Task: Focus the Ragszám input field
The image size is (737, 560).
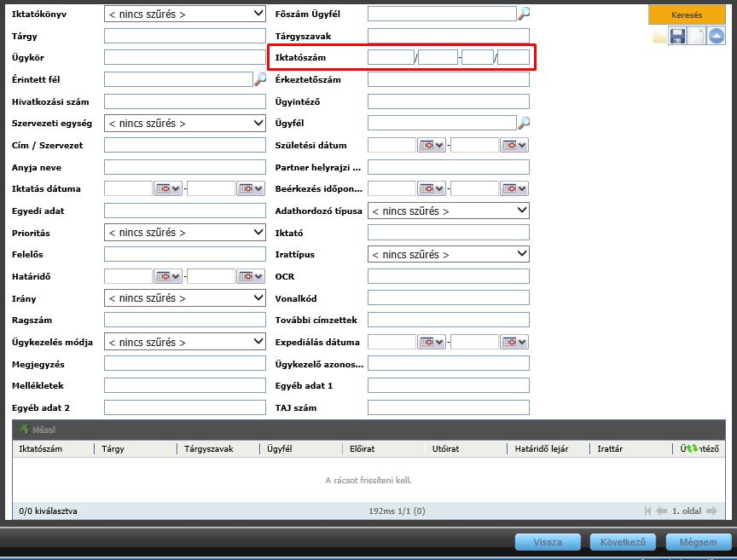Action: point(185,320)
